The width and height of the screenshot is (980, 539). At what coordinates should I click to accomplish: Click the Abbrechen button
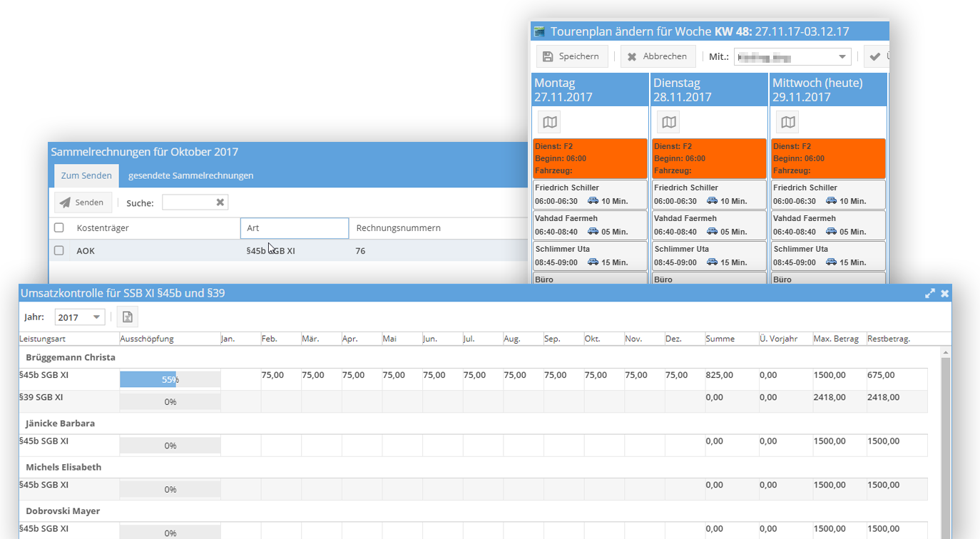[x=656, y=56]
